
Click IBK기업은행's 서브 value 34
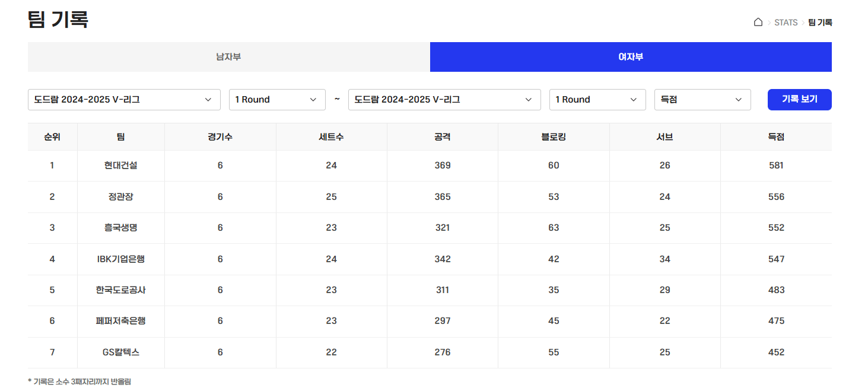pos(664,259)
